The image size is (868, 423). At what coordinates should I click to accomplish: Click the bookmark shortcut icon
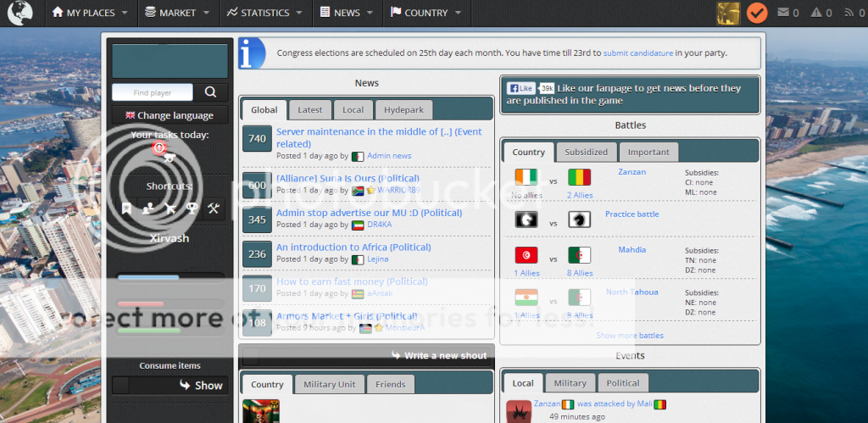pyautogui.click(x=126, y=209)
